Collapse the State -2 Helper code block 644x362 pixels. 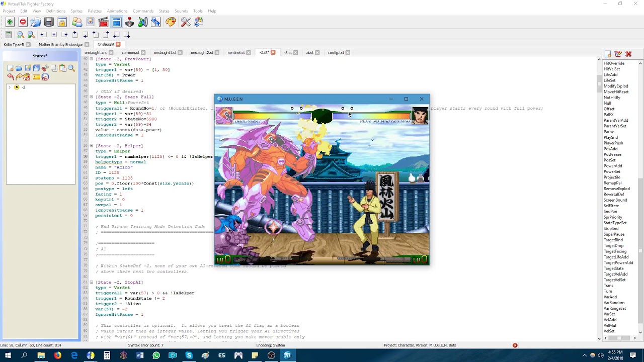click(91, 146)
